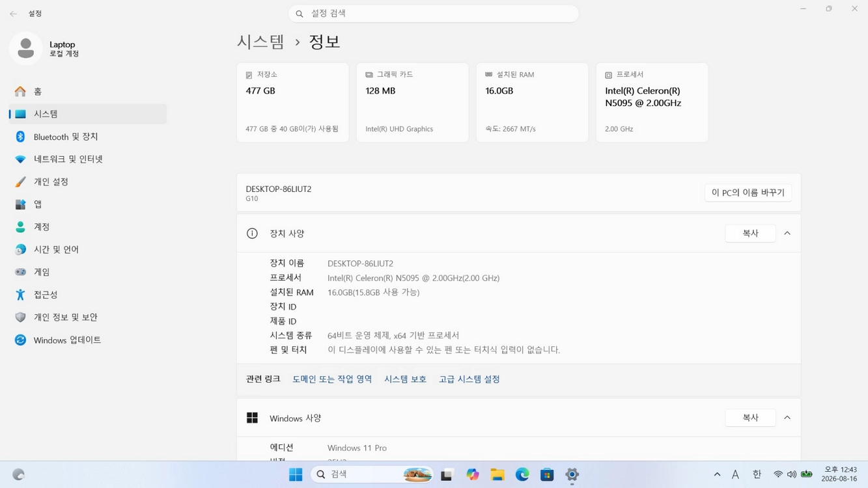Image resolution: width=868 pixels, height=488 pixels.
Task: Select 시스템 in the sidebar
Action: (x=88, y=114)
